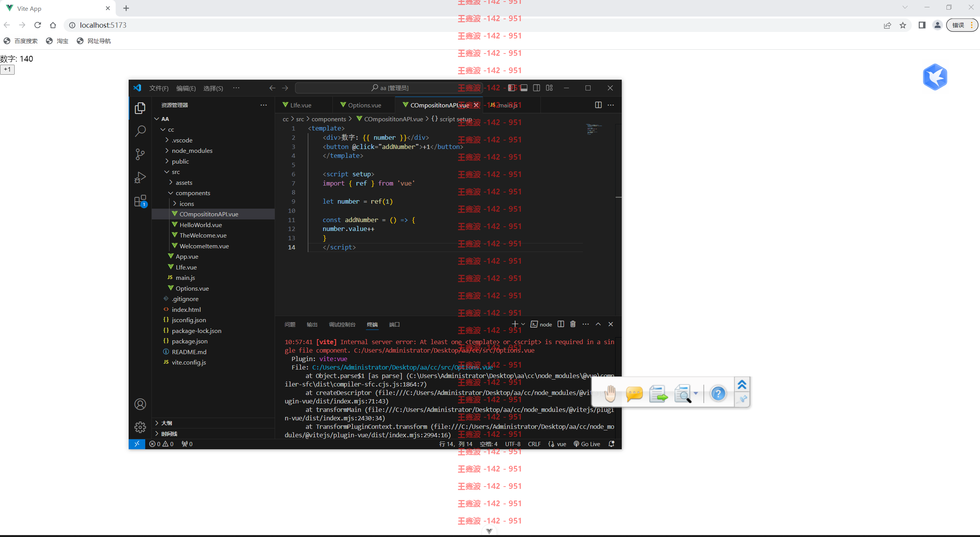Open notifications bell in status bar
Screen dimensions: 980x537
(611, 444)
